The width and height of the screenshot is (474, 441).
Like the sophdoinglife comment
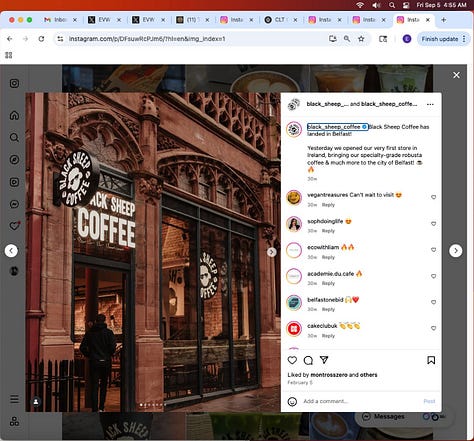tap(433, 224)
